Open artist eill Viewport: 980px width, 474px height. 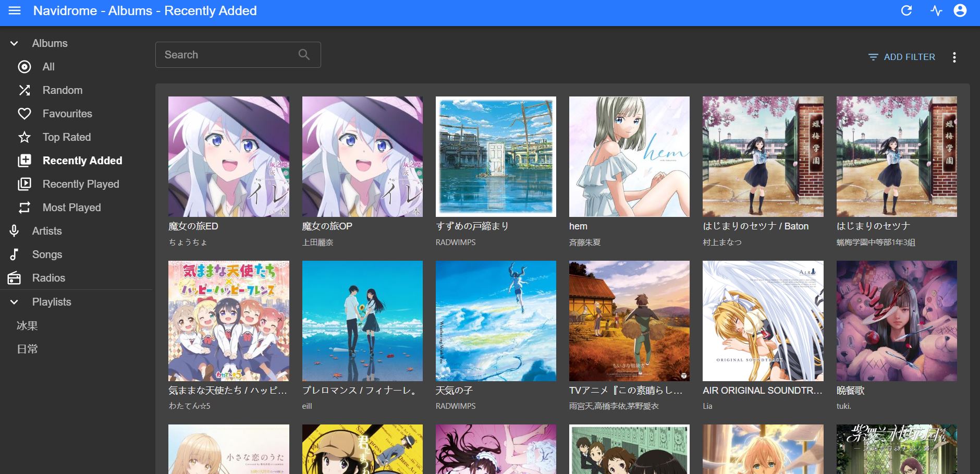[x=307, y=406]
